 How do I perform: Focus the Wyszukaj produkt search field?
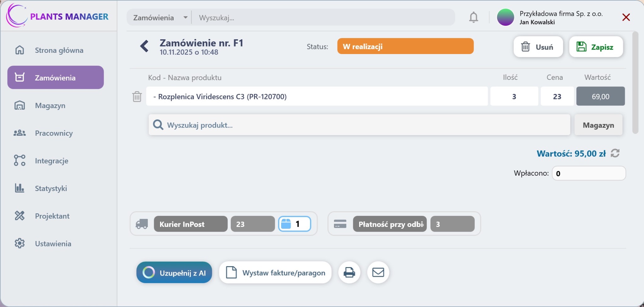pos(358,125)
